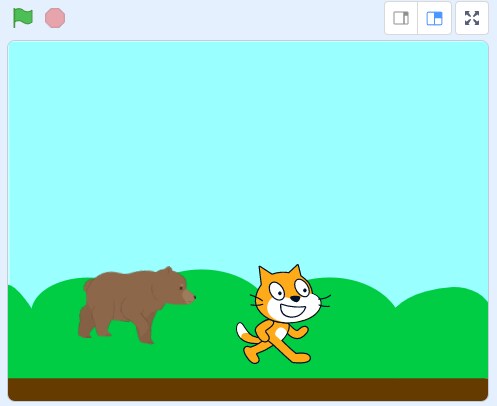This screenshot has width=497, height=406.
Task: Click the green flag to start the project
Action: 23,18
